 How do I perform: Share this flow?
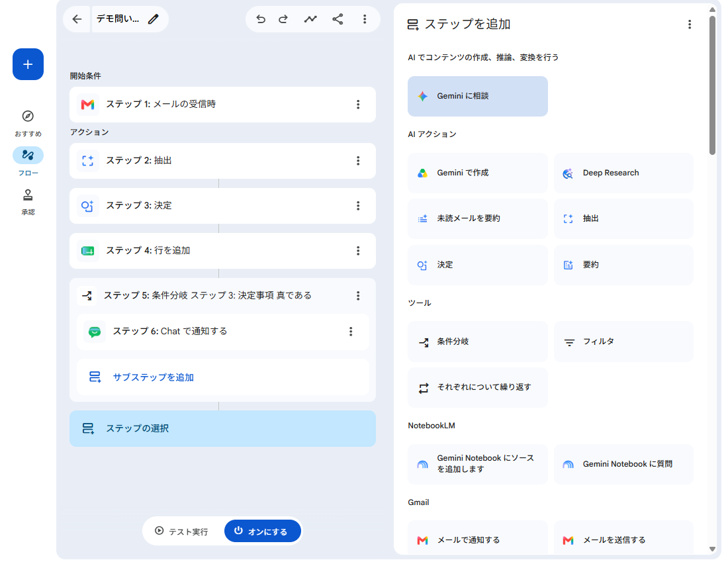click(x=338, y=19)
